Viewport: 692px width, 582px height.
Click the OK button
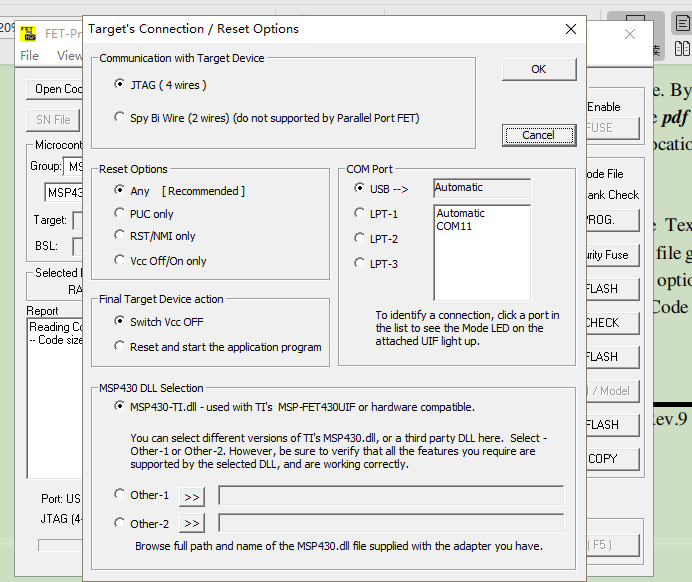(539, 69)
